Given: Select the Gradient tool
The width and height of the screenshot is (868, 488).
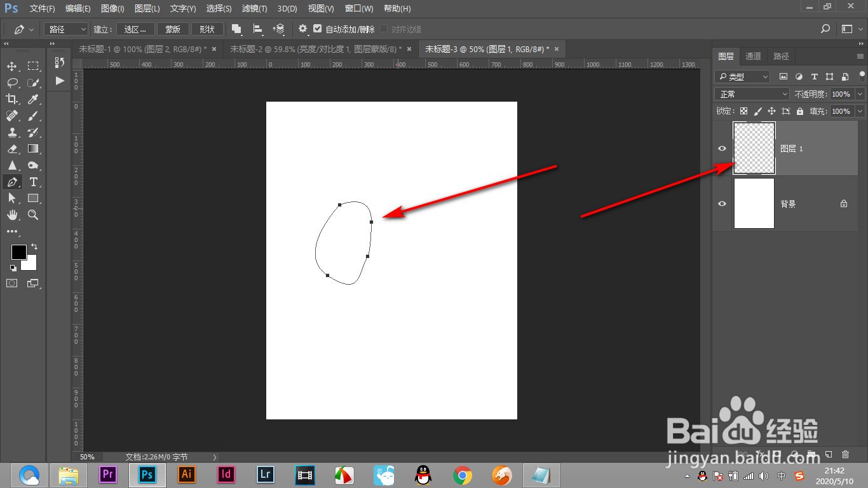Looking at the screenshot, I should point(33,149).
